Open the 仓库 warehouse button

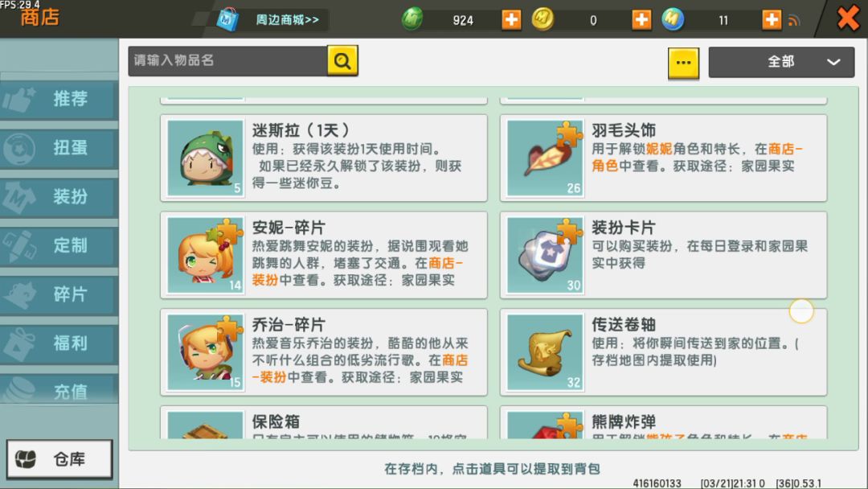[x=59, y=459]
